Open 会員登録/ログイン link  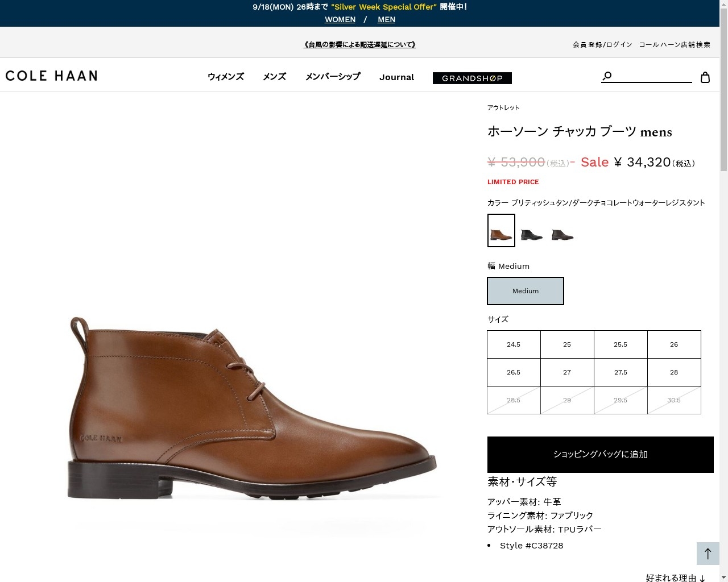[x=602, y=44]
